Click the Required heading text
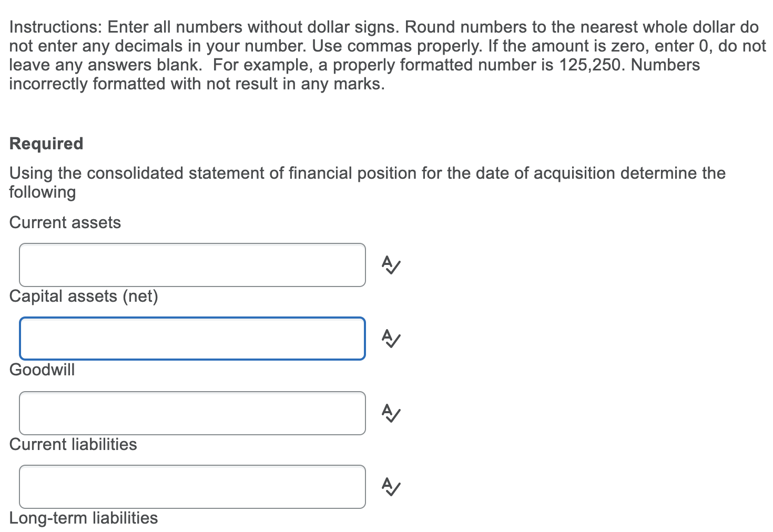773x532 pixels. tap(46, 143)
